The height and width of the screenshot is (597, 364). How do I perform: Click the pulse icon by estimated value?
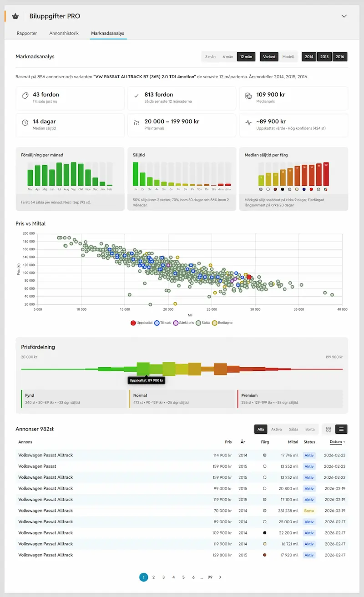tap(248, 123)
